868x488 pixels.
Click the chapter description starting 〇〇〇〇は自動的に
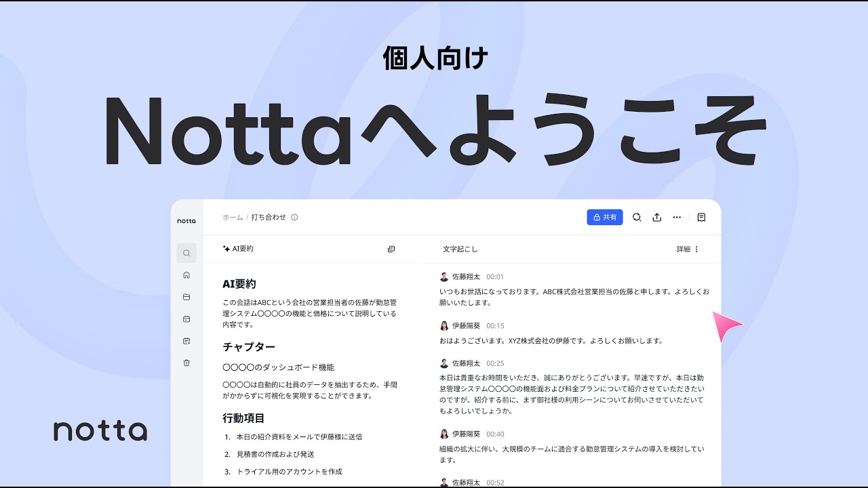pos(310,390)
